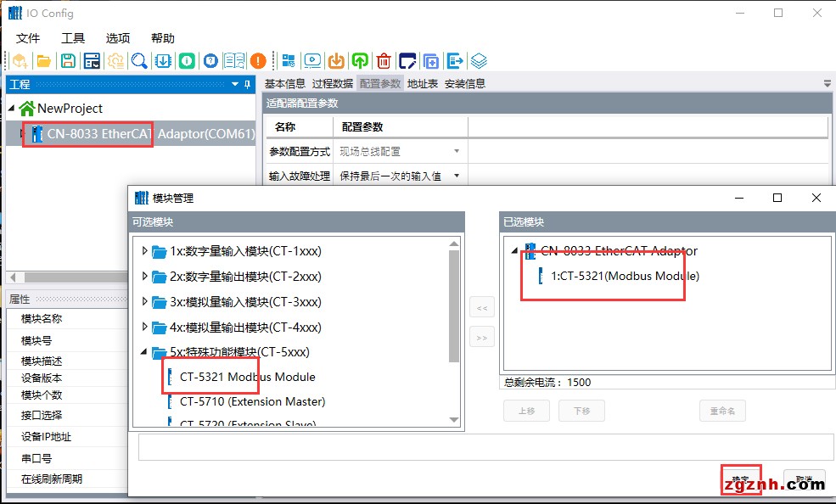Click the layers stack icon in toolbar
The image size is (836, 504).
click(x=479, y=61)
